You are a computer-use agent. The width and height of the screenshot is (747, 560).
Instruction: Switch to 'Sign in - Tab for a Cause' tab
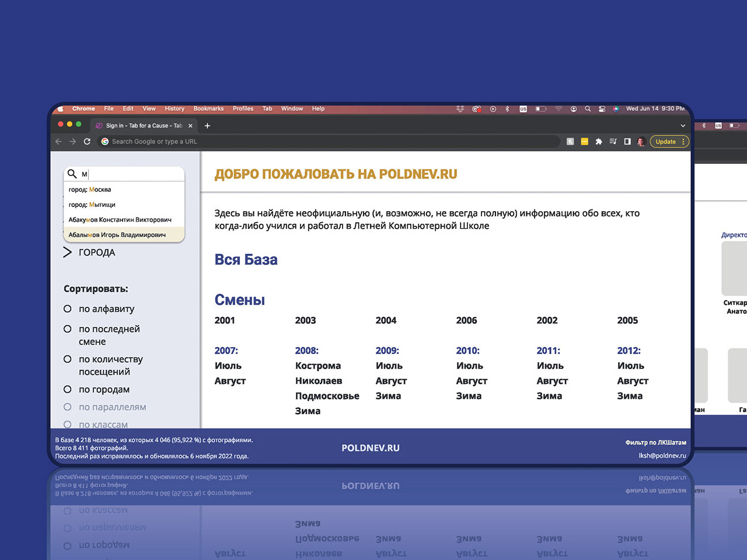[144, 125]
